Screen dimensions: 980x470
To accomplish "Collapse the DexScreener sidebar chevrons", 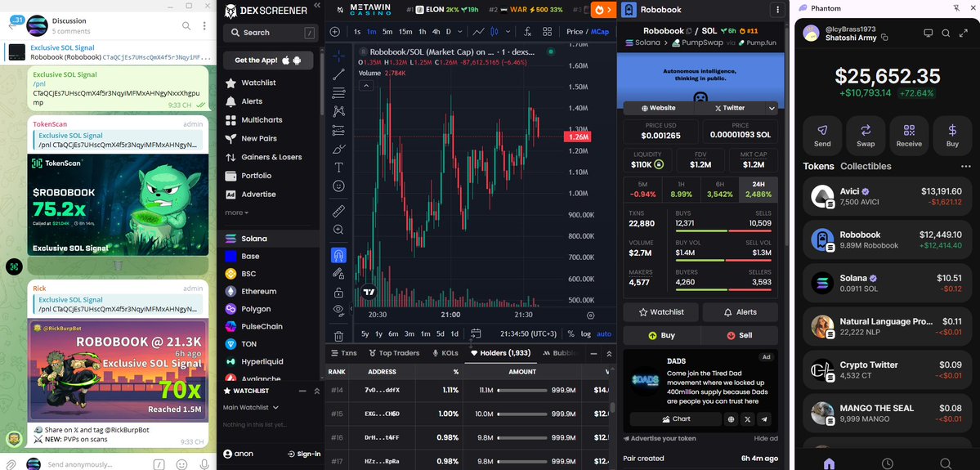I will coord(317,6).
